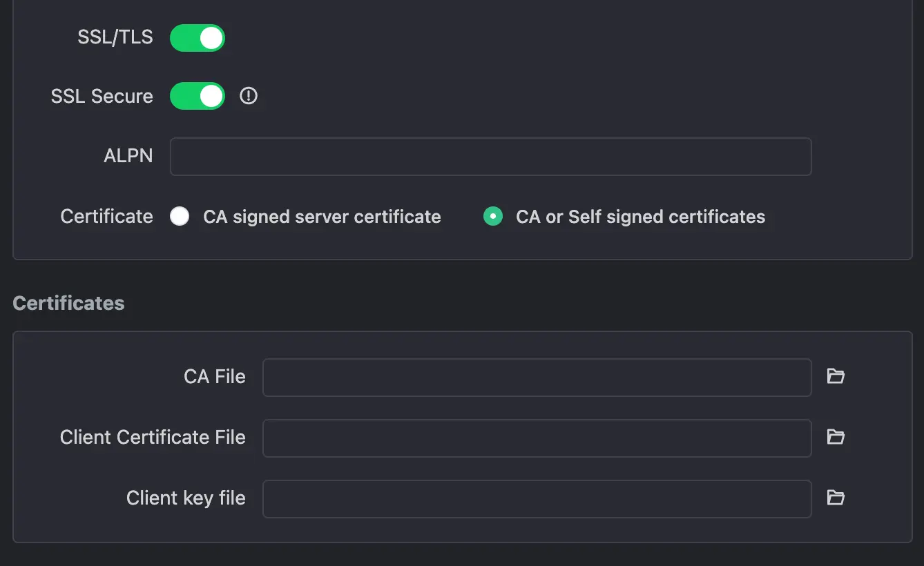Click the SSL Secure label text

point(102,96)
